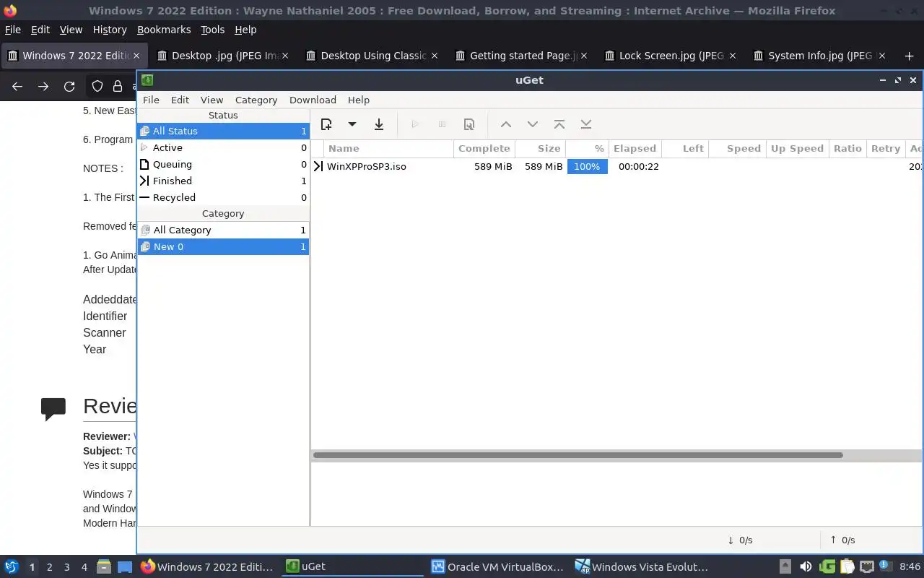Select the Recycled status row

coord(223,197)
